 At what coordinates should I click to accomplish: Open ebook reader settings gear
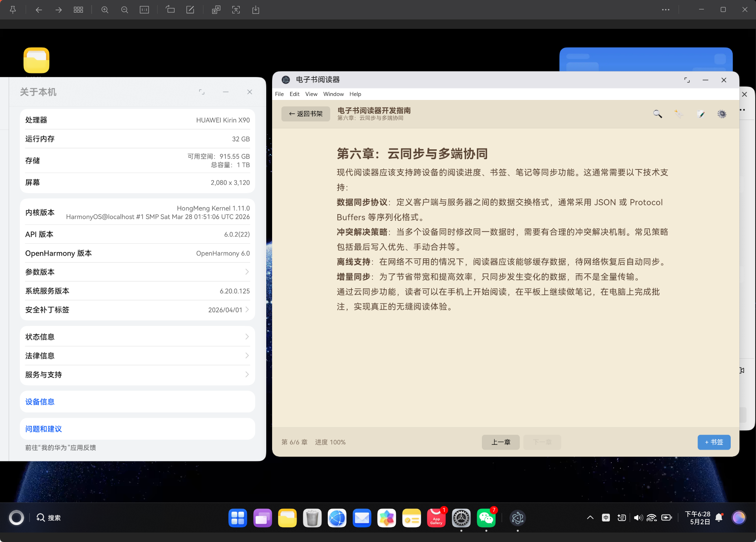coord(722,114)
